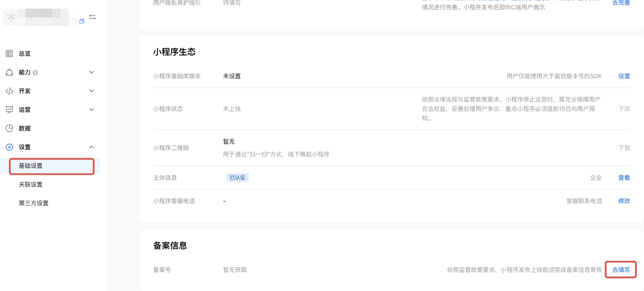The height and width of the screenshot is (291, 644).
Task: Click the info icon next to 能力
Action: pyautogui.click(x=35, y=73)
